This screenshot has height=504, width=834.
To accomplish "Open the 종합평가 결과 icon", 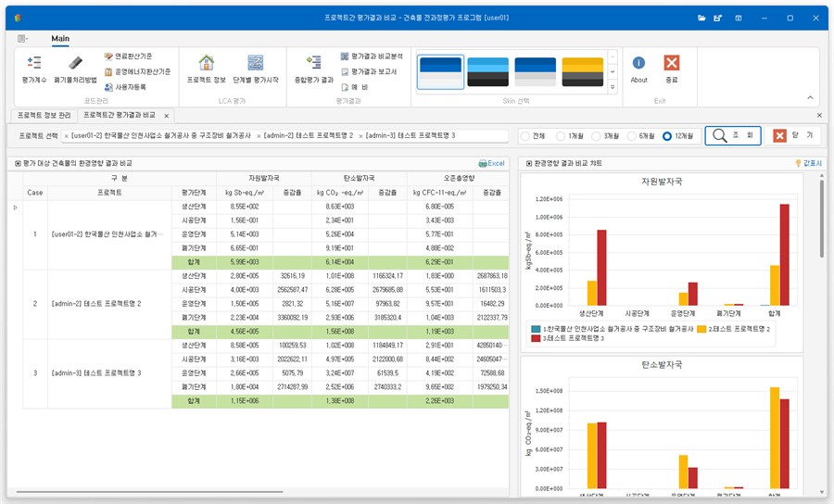I will 314,69.
